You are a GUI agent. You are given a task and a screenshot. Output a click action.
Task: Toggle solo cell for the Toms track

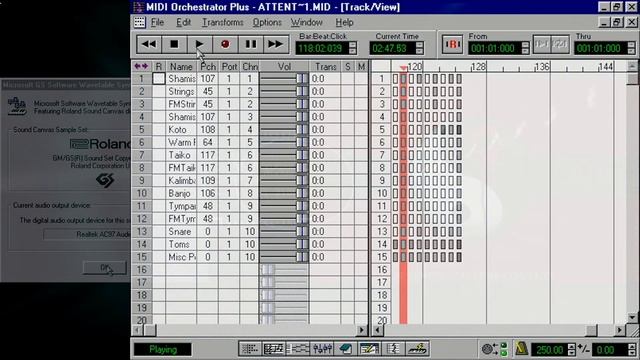(x=348, y=244)
